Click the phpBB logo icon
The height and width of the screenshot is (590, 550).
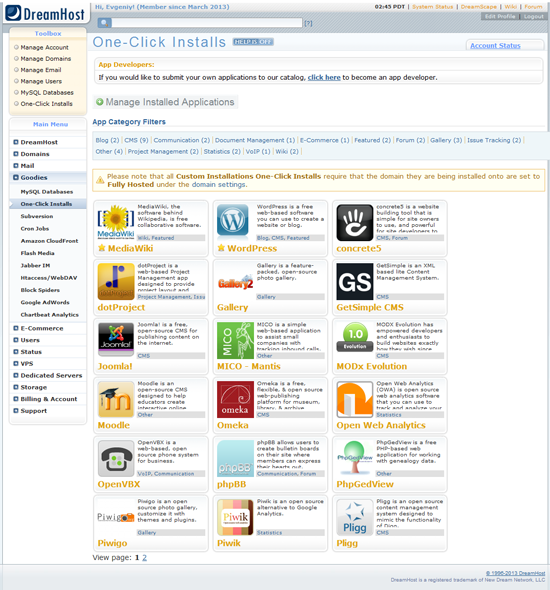235,459
